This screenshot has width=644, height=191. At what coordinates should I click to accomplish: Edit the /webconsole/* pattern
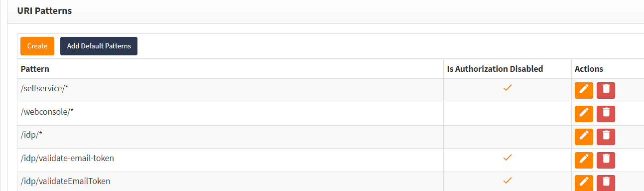coord(584,114)
